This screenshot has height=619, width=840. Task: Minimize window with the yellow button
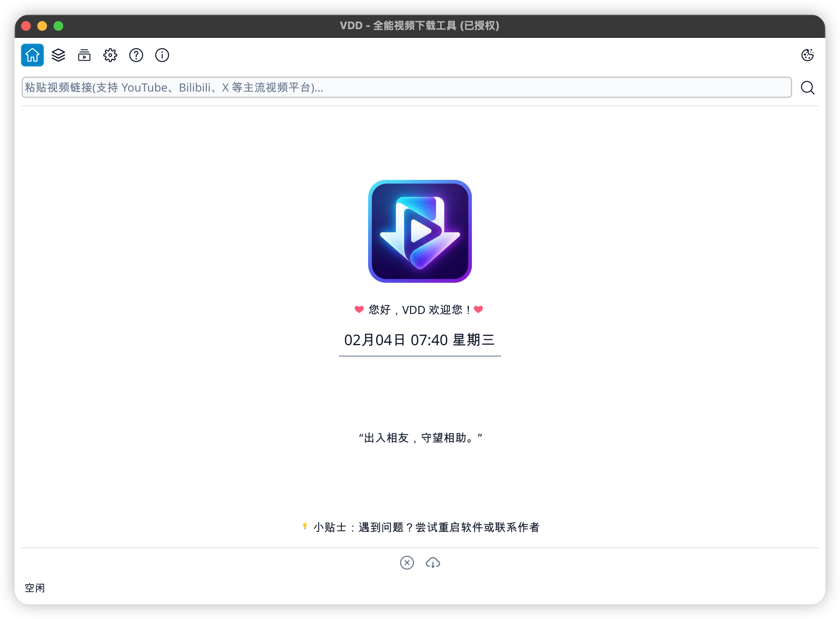click(x=42, y=26)
